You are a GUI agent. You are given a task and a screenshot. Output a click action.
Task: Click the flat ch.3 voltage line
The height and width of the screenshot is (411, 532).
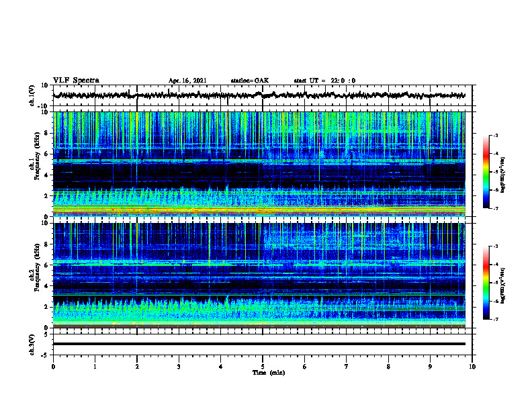coord(259,344)
